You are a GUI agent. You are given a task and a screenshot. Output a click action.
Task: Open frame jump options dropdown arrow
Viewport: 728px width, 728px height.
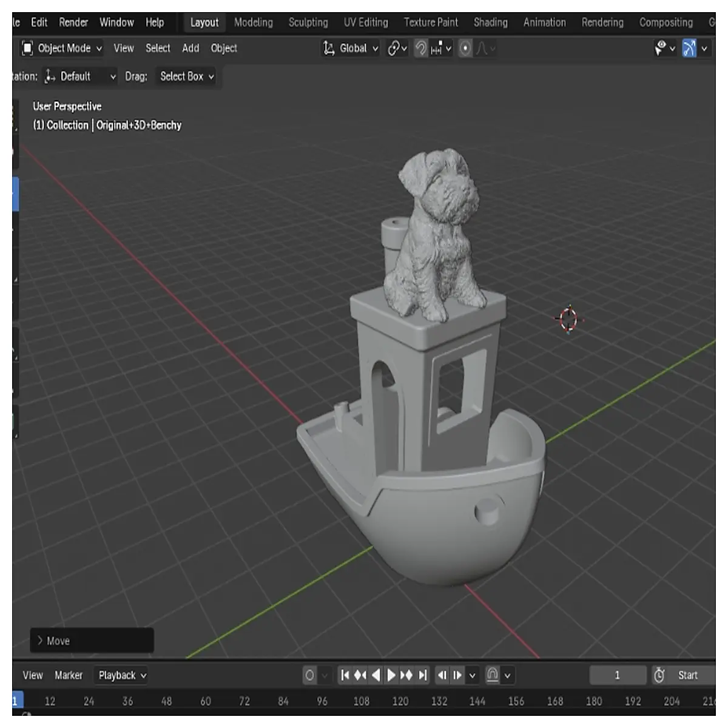coord(473,675)
